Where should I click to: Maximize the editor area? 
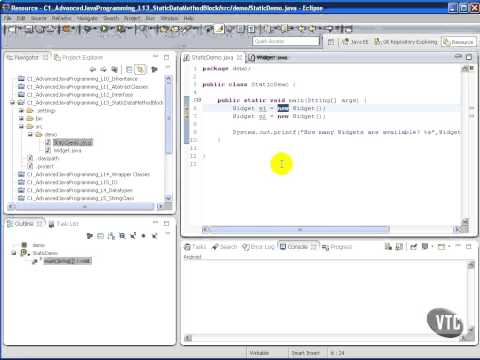click(x=469, y=57)
